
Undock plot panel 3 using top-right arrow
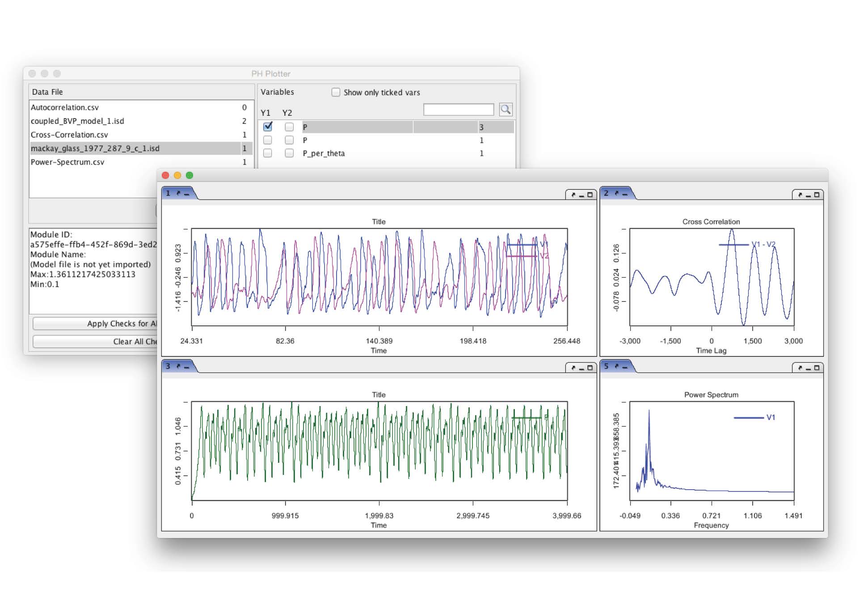pyautogui.click(x=573, y=368)
